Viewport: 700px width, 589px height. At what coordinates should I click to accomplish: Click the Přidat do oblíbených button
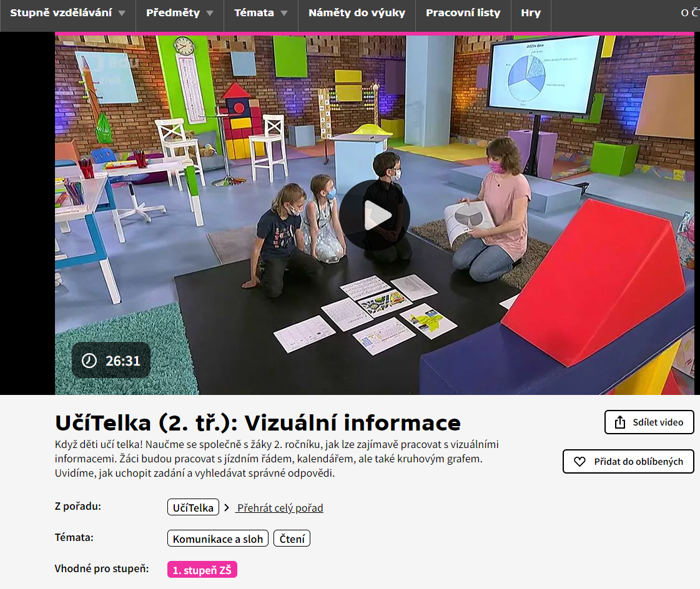pyautogui.click(x=628, y=461)
